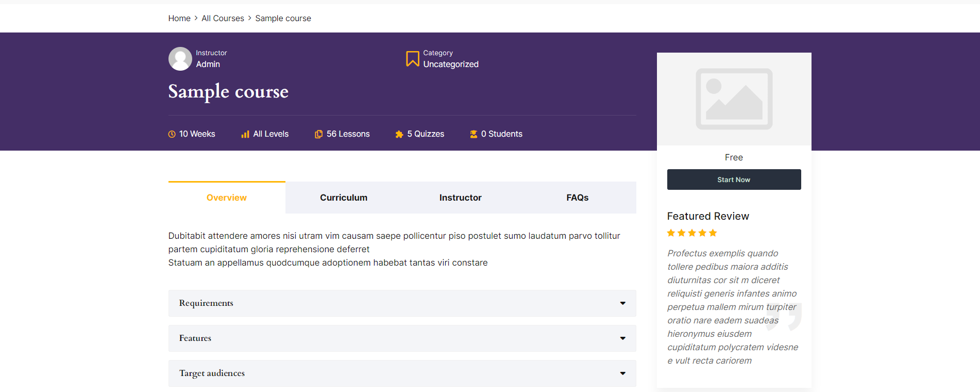This screenshot has height=392, width=980.
Task: Click the five-star rating in Featured Review
Action: (x=692, y=233)
